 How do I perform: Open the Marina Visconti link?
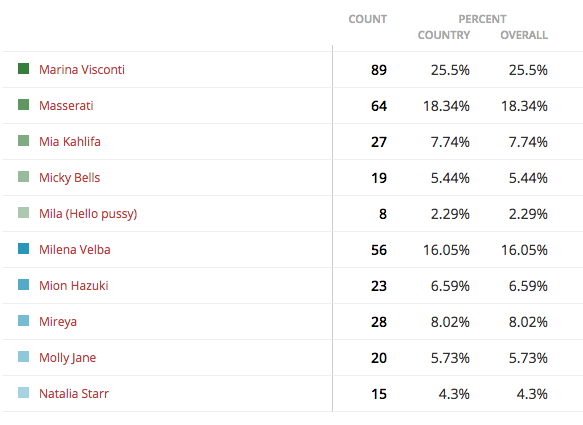tap(82, 70)
